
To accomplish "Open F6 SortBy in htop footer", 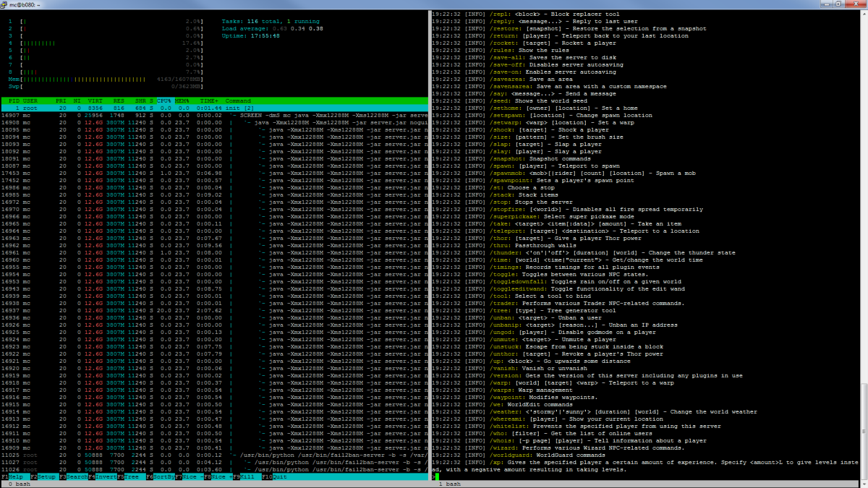I will [x=159, y=477].
